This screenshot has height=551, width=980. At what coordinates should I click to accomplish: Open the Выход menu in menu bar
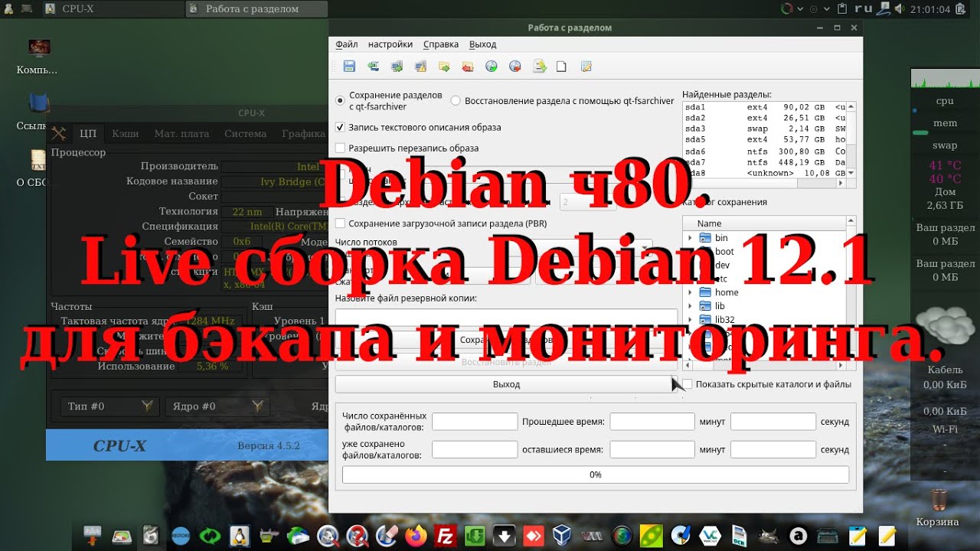[483, 44]
